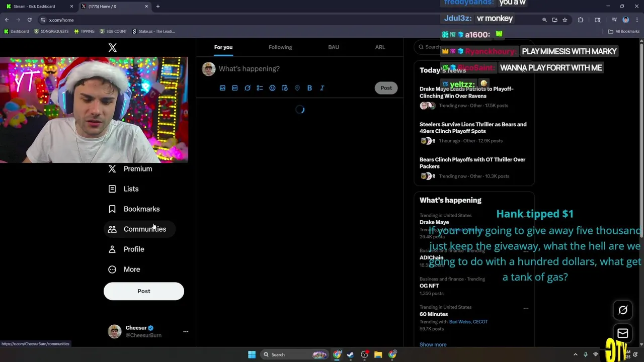Screen dimensions: 644x362
Task: Apply bold formatting in the composer
Action: pos(309,88)
